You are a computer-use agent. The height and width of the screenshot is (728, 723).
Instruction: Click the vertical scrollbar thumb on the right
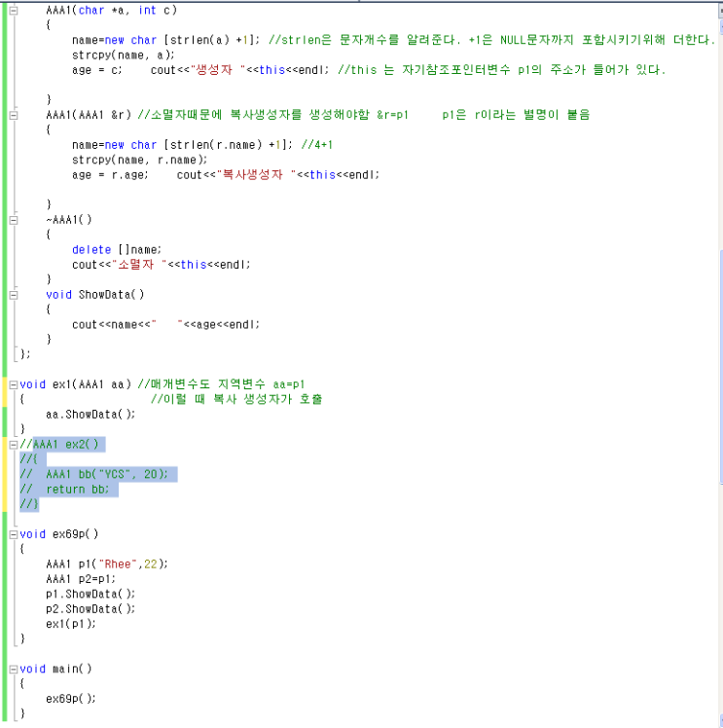click(x=721, y=367)
